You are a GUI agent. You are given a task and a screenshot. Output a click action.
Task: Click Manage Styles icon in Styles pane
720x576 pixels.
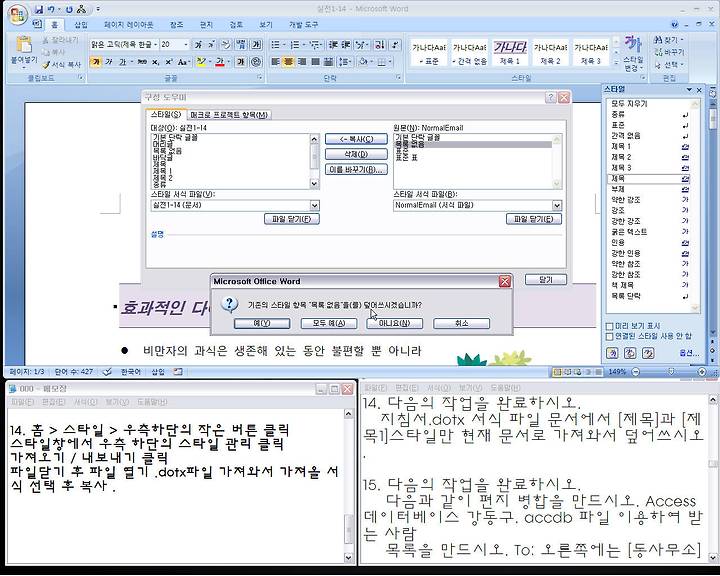coord(648,353)
